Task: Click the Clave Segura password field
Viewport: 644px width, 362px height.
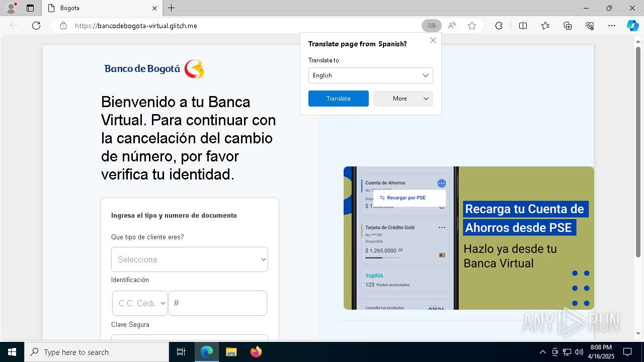Action: coord(190,337)
